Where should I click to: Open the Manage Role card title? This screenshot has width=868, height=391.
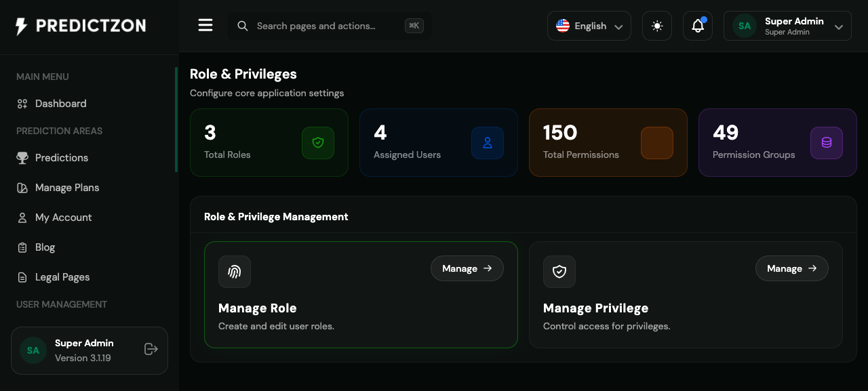(x=258, y=308)
